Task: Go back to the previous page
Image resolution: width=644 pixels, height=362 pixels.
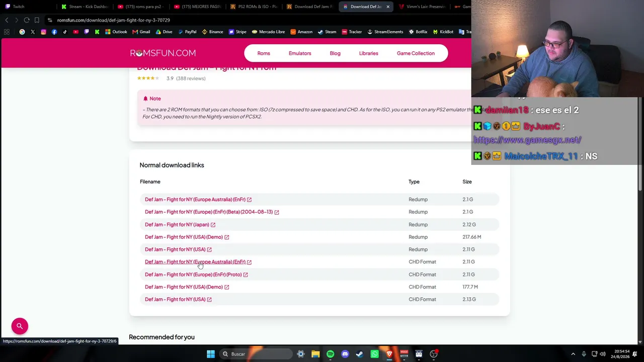Action: tap(7, 20)
